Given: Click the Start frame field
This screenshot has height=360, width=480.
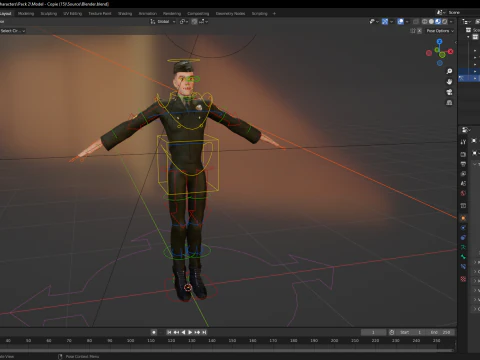Looking at the screenshot, I should pos(411,332).
